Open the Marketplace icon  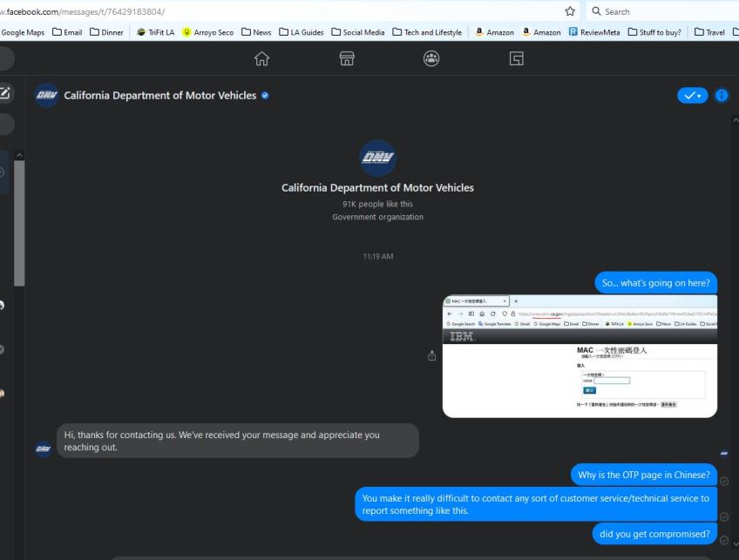[x=346, y=58]
